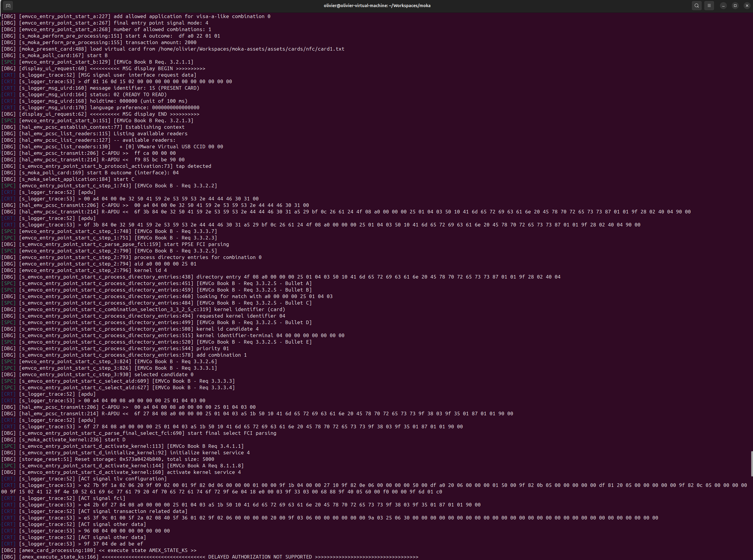Click 'DELAYED AUTHORIZATION NOT SUPPORTED' line
Image resolution: width=753 pixels, height=560 pixels.
tap(210, 557)
